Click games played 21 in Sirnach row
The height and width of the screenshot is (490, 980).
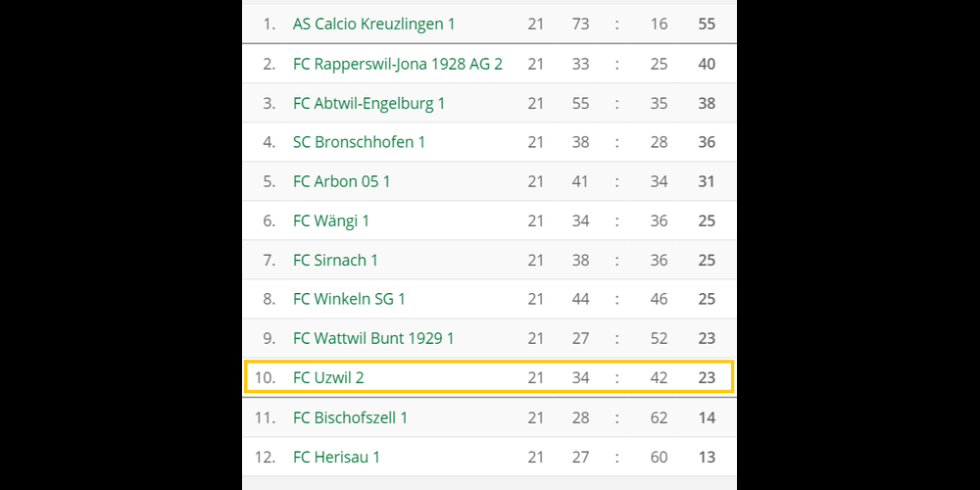[x=535, y=260]
